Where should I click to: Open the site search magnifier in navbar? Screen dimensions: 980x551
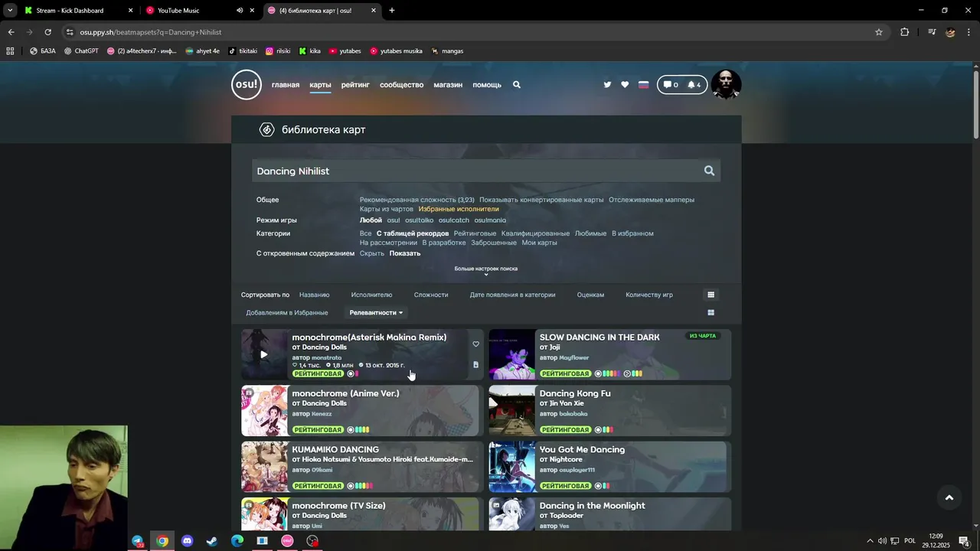coord(517,85)
